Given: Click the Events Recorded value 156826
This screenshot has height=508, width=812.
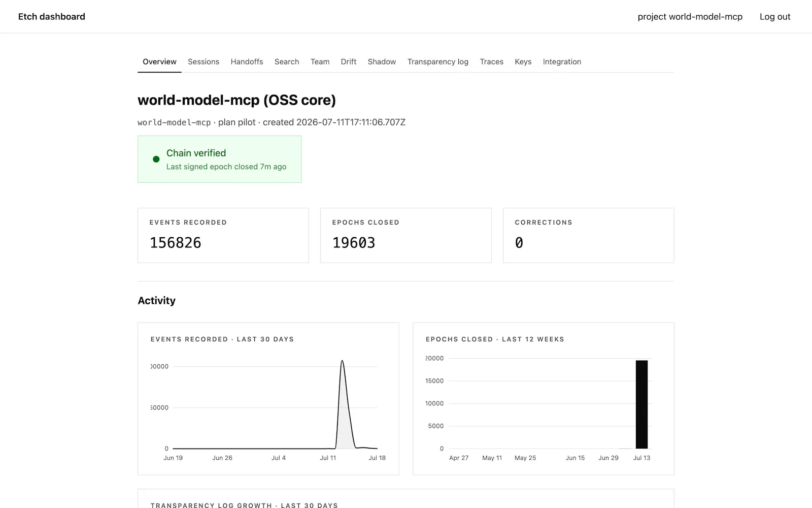Looking at the screenshot, I should [x=176, y=243].
